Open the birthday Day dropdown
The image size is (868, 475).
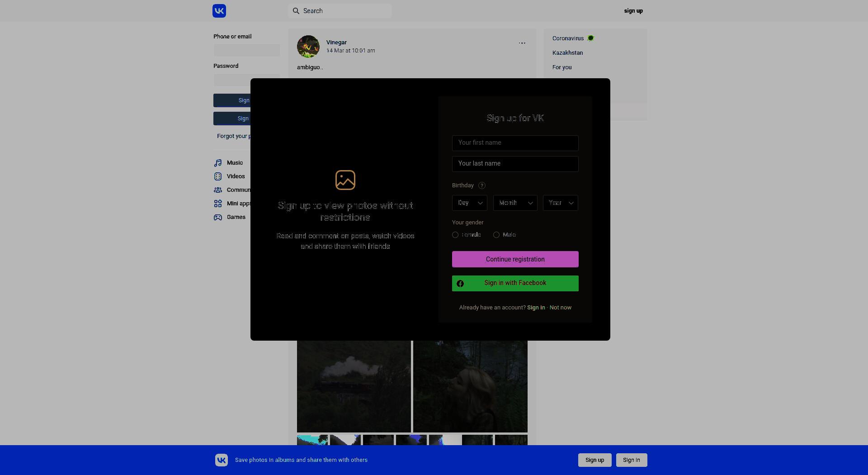470,203
